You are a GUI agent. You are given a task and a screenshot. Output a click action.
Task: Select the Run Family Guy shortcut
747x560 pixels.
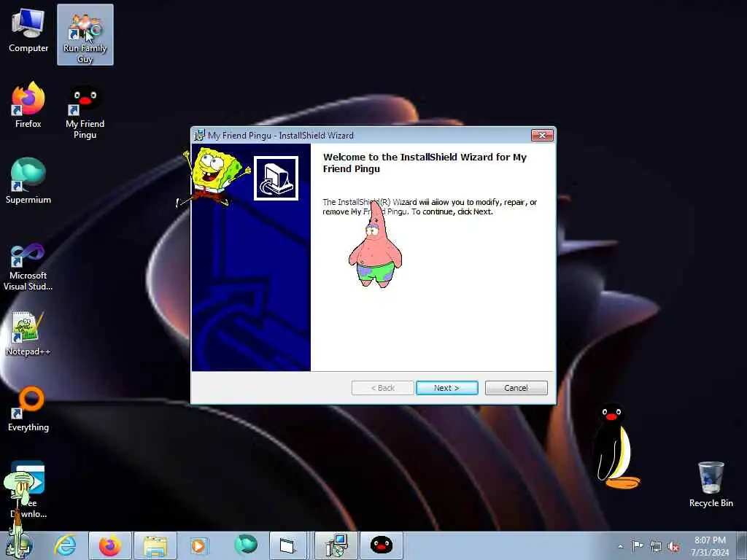coord(85,36)
